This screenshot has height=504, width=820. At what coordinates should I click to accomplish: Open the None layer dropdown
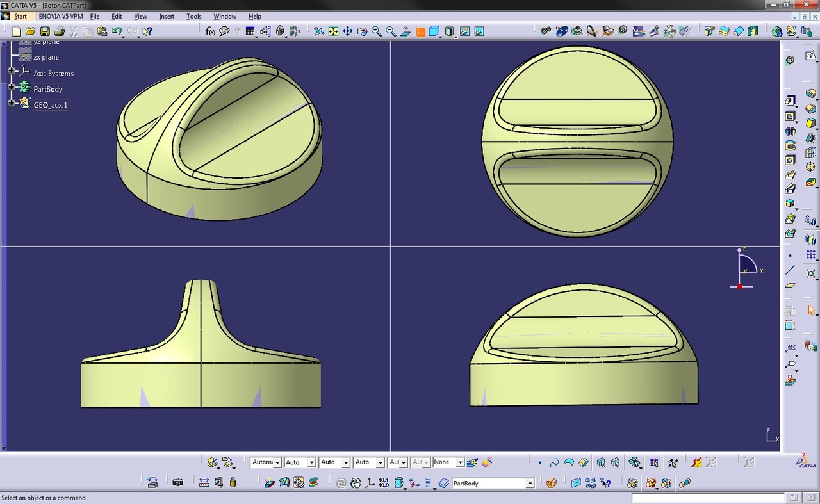pos(460,462)
